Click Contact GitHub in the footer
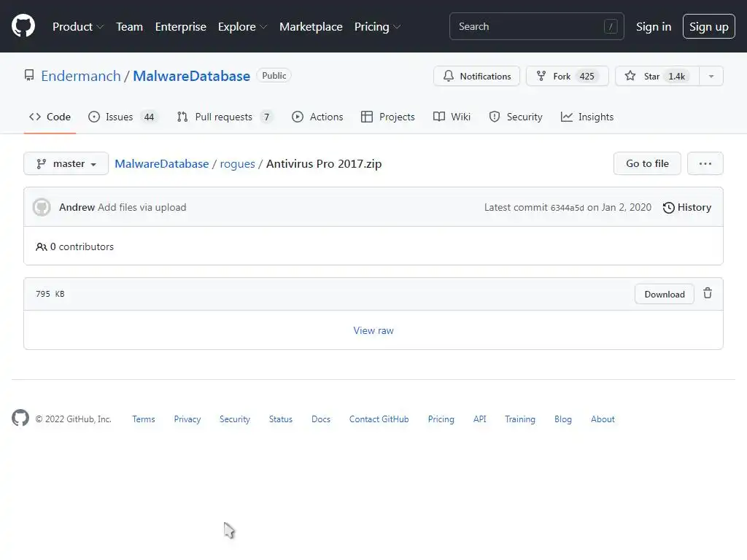747x560 pixels. [379, 419]
